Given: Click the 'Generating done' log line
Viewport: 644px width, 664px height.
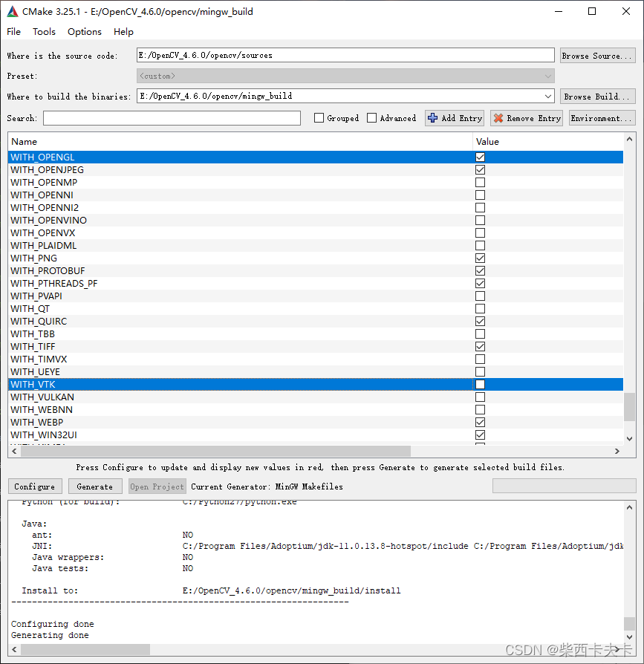Looking at the screenshot, I should (50, 635).
